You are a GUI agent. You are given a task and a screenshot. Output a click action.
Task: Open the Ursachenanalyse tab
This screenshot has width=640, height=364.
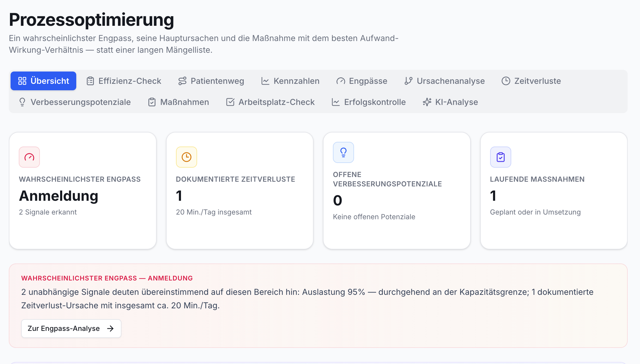coord(445,81)
